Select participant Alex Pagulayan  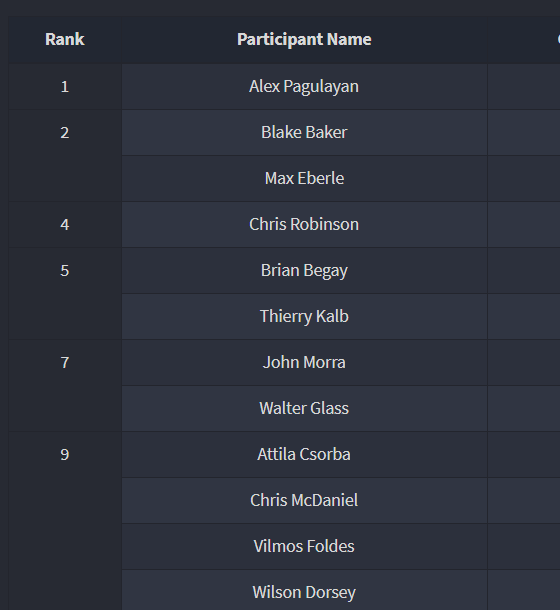click(x=304, y=86)
